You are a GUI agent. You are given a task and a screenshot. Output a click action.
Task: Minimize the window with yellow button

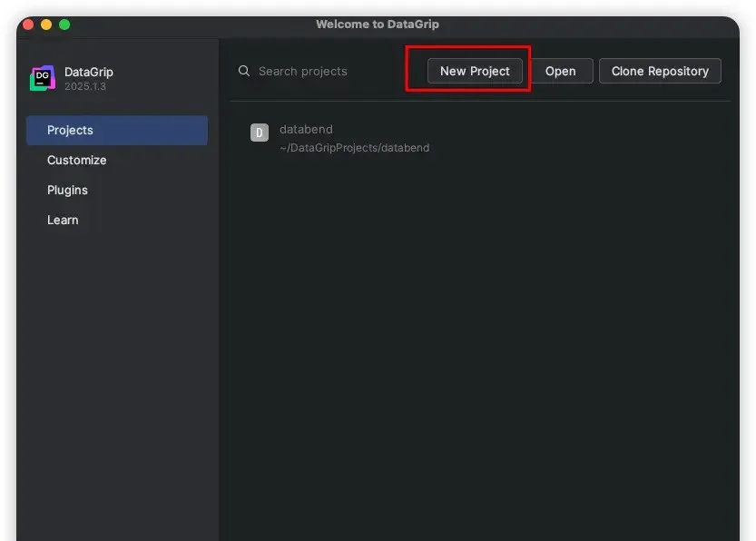[x=46, y=25]
